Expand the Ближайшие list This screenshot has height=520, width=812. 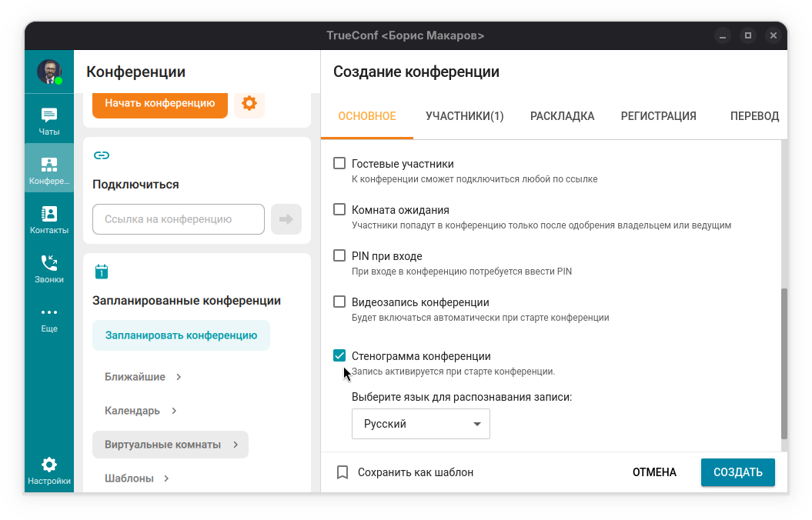tap(143, 377)
